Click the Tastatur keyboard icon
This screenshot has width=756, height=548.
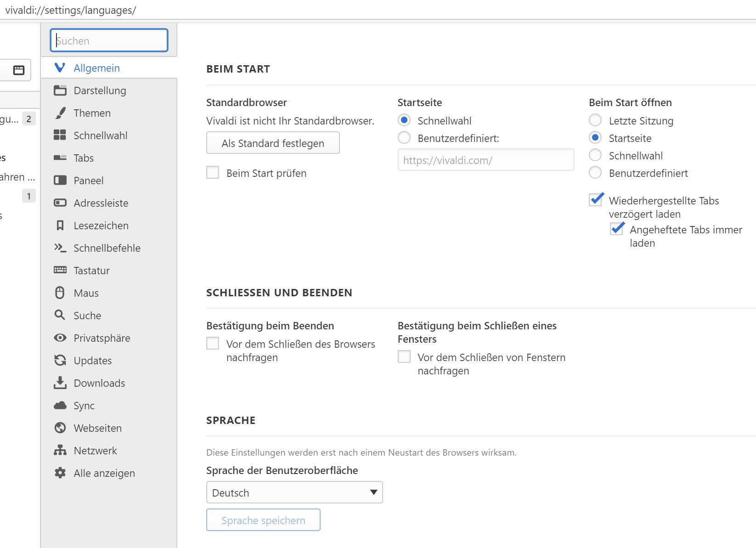(x=60, y=270)
